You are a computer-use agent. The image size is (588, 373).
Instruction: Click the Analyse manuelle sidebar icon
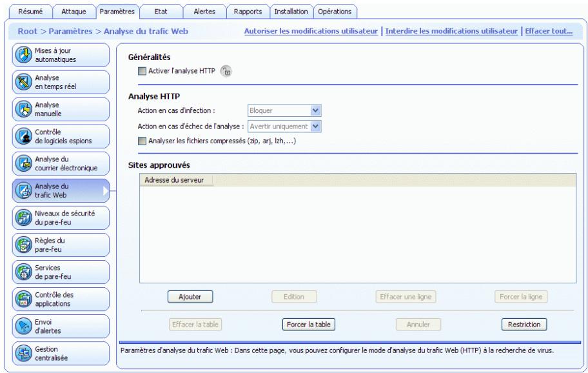tap(24, 109)
